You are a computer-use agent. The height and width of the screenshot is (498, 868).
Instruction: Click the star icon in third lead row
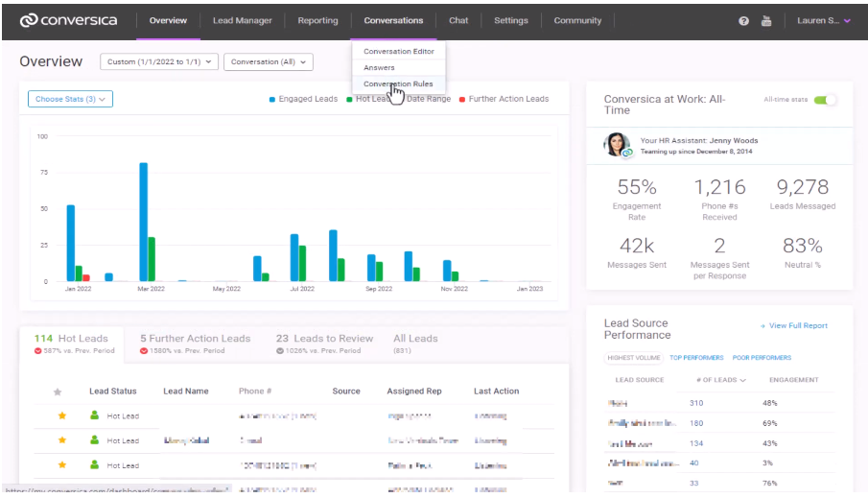tap(62, 465)
